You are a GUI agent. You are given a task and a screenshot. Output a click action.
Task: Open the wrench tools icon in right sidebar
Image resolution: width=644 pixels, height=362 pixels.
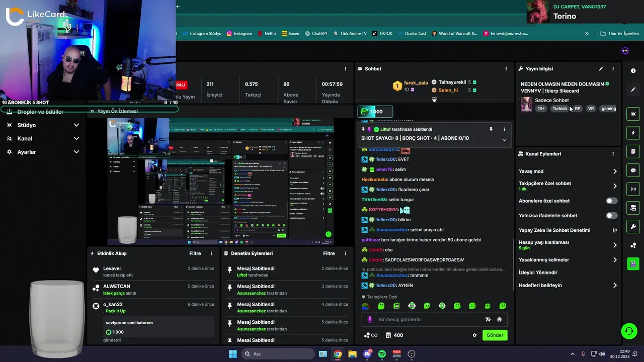tap(633, 226)
